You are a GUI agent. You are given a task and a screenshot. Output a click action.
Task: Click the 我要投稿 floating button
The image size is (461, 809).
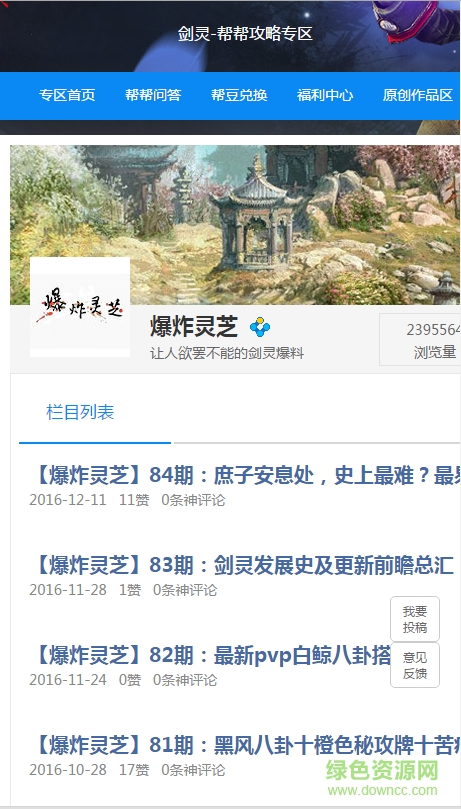(x=415, y=619)
